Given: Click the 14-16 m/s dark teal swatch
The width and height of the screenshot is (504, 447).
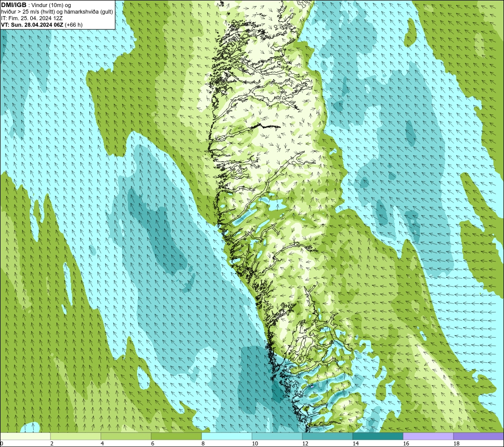Looking at the screenshot, I should [377, 436].
